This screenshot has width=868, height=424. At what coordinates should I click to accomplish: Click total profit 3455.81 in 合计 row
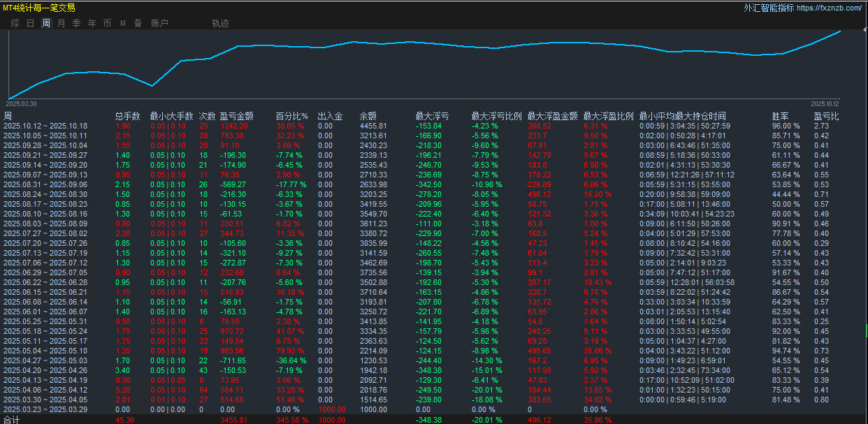pyautogui.click(x=233, y=420)
